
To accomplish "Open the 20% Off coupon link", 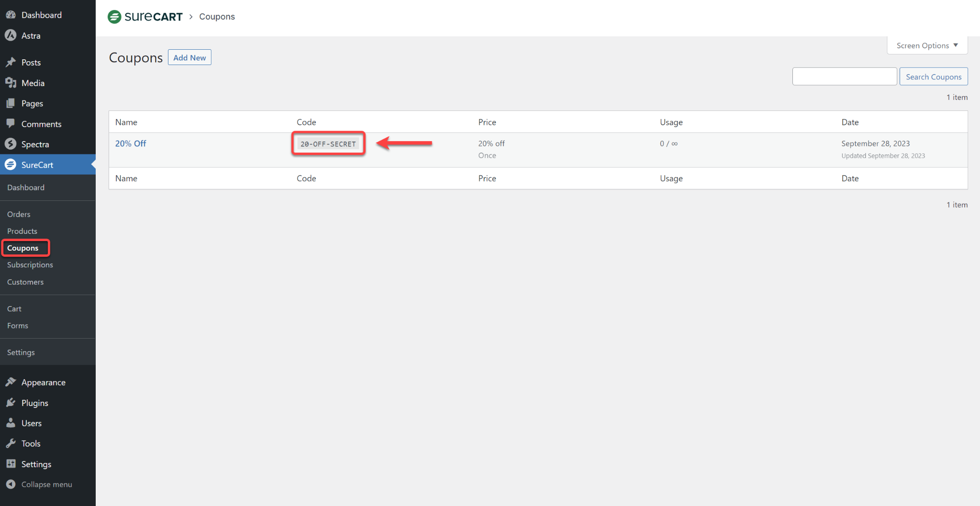I will [x=131, y=143].
